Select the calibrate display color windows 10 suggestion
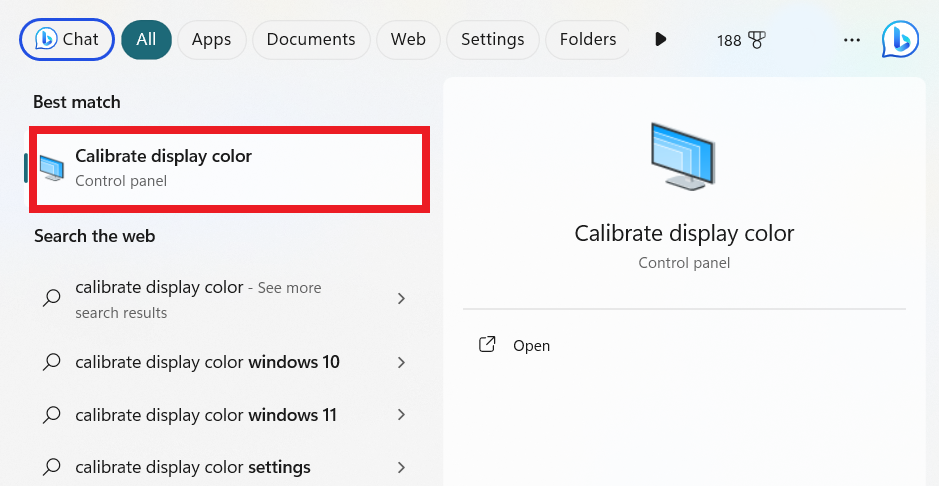The image size is (939, 486). [225, 362]
